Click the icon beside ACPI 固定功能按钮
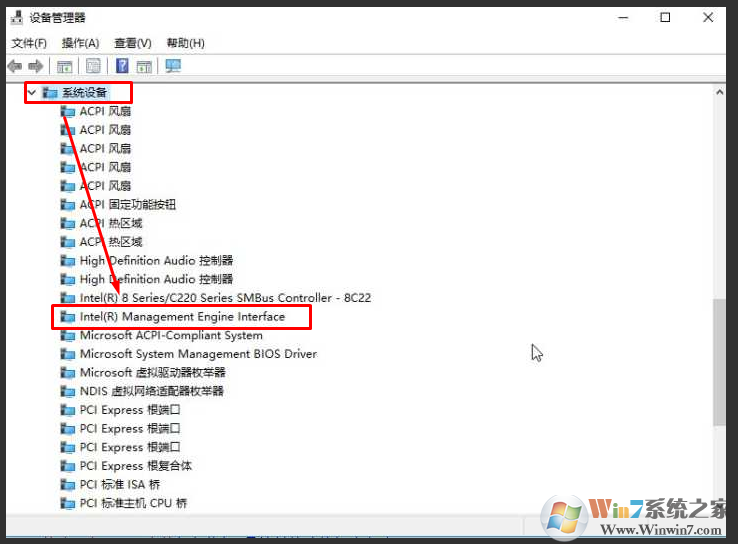738x544 pixels. coord(68,205)
